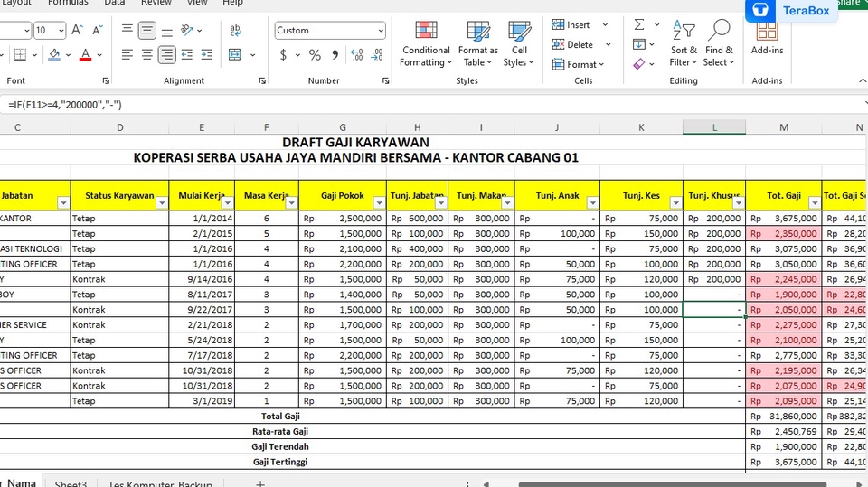Select column L header

(x=714, y=127)
